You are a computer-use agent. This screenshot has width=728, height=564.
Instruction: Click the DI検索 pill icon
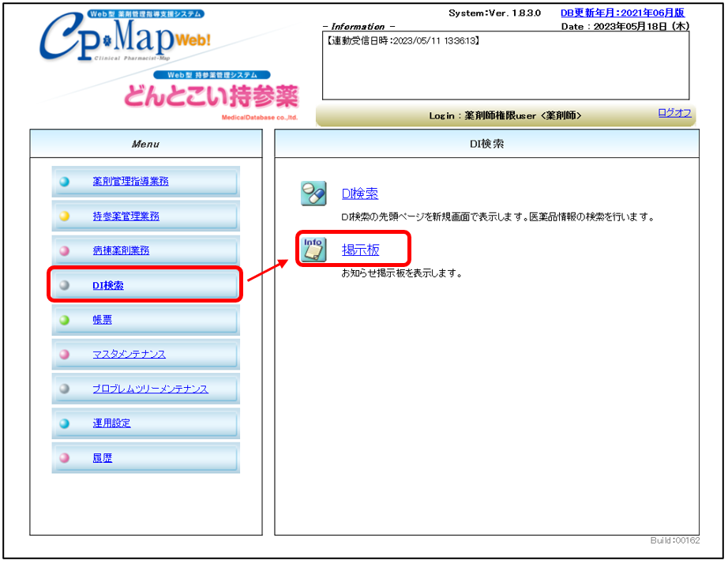(313, 194)
